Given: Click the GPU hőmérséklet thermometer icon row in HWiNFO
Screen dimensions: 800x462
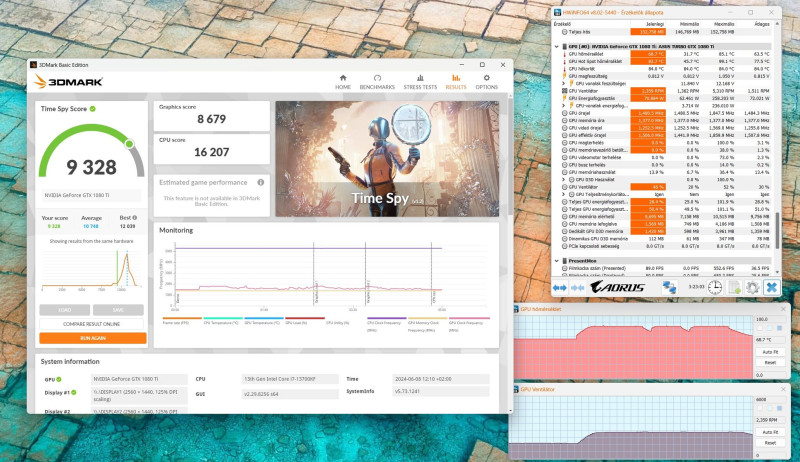Looking at the screenshot, I should pos(564,54).
